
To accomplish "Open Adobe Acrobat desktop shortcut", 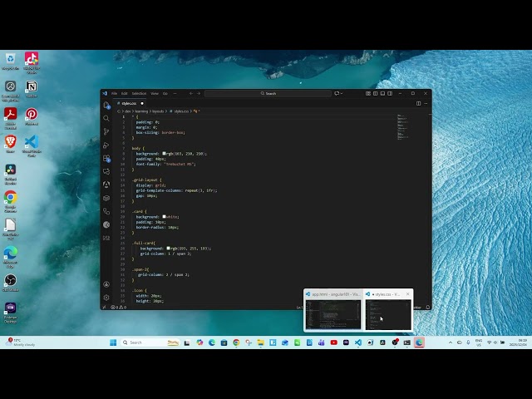I will click(11, 118).
